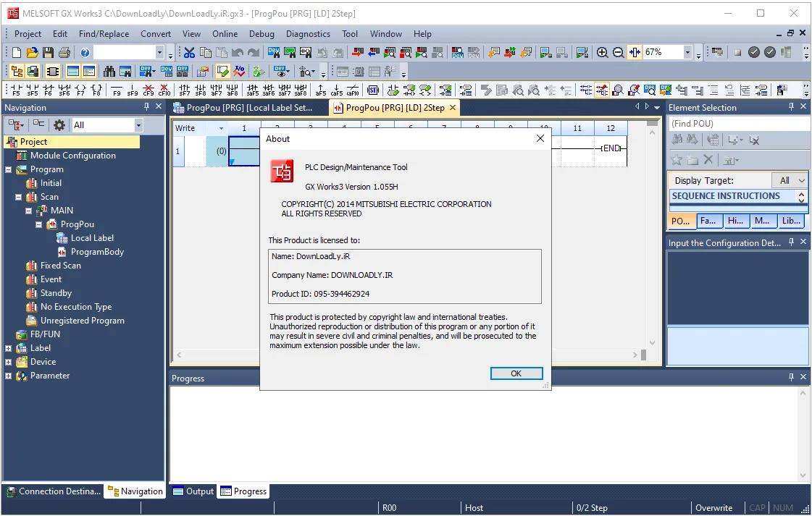Cut with the scissors icon
Viewport: 812px width, 516px height.
pos(190,52)
